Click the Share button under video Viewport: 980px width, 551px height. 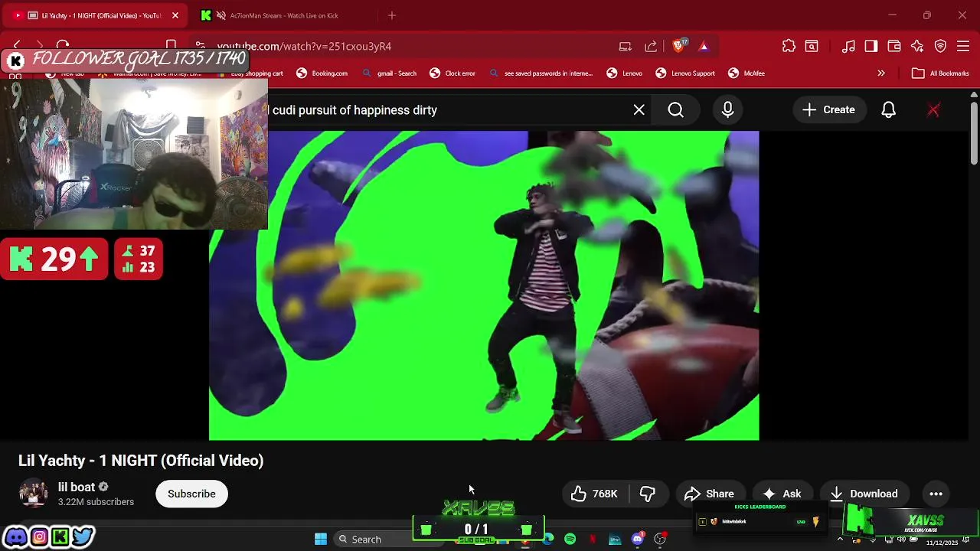(x=709, y=494)
